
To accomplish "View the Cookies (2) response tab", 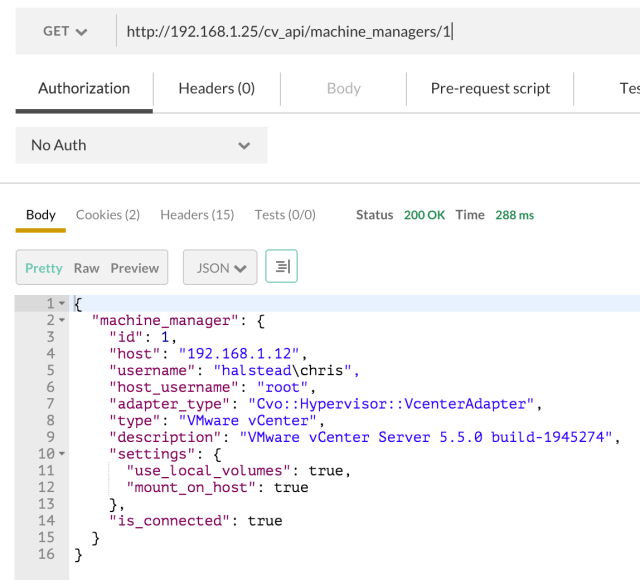I will point(108,215).
